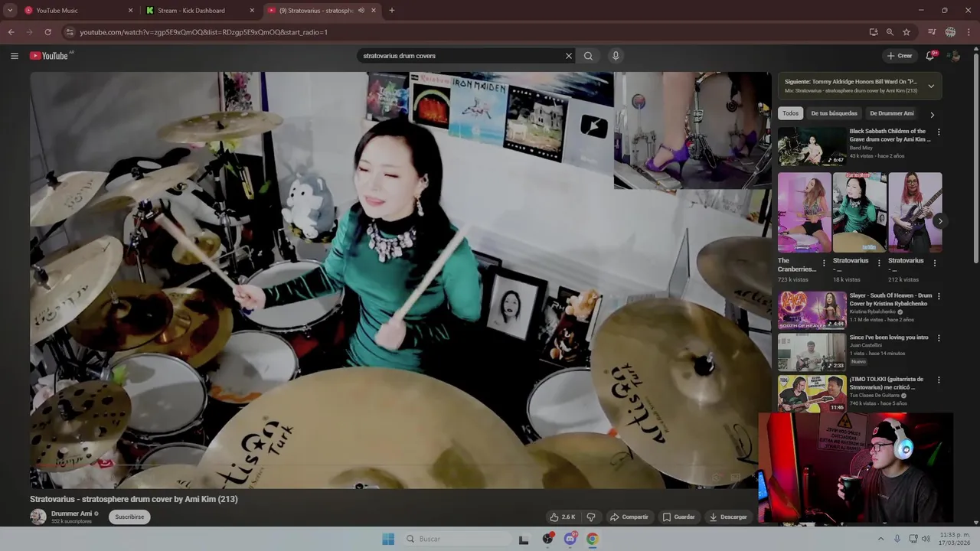Open Chrome profile avatar
The image size is (980, 551).
pos(950,32)
